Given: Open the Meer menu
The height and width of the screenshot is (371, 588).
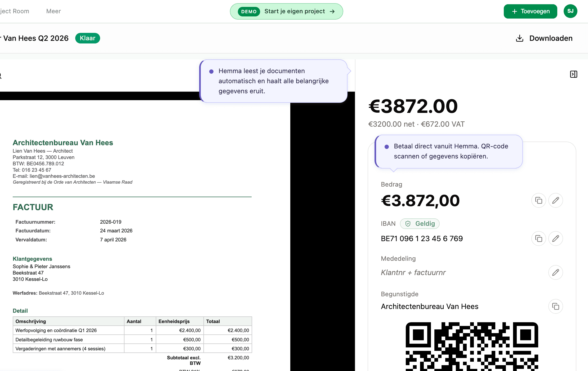Looking at the screenshot, I should click(x=54, y=11).
